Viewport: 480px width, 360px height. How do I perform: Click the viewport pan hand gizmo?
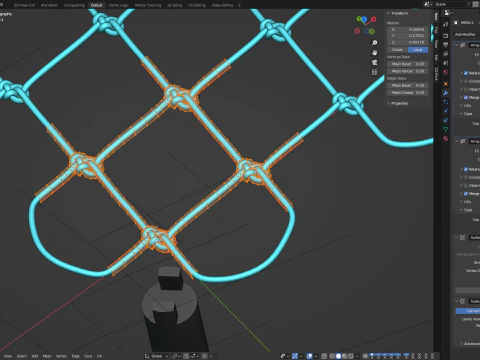(375, 53)
